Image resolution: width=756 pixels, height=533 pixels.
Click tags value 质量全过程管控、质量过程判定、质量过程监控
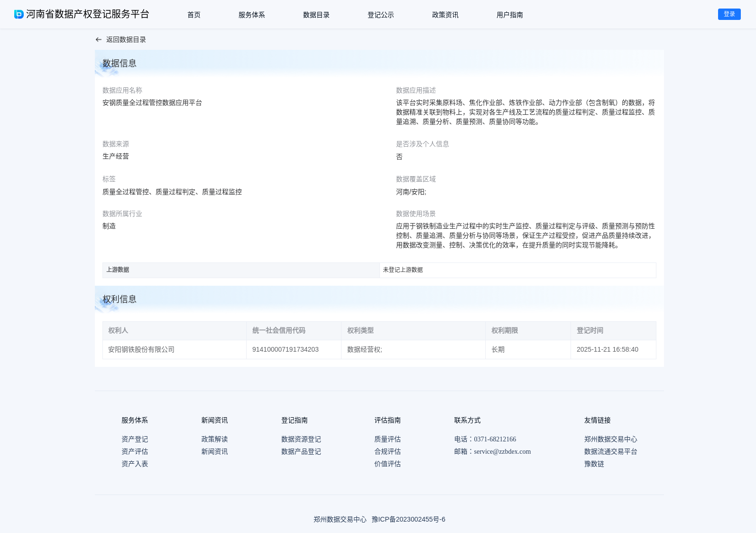pos(172,192)
